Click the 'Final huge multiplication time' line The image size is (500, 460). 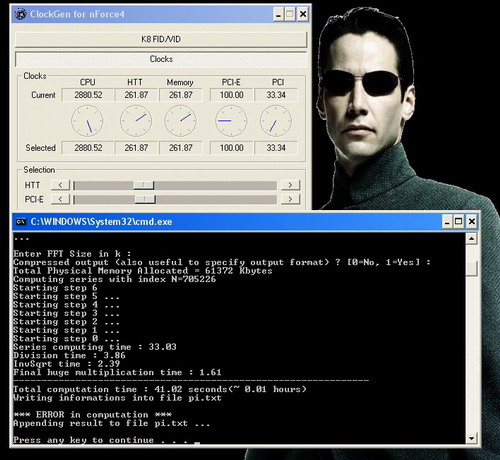tap(117, 372)
